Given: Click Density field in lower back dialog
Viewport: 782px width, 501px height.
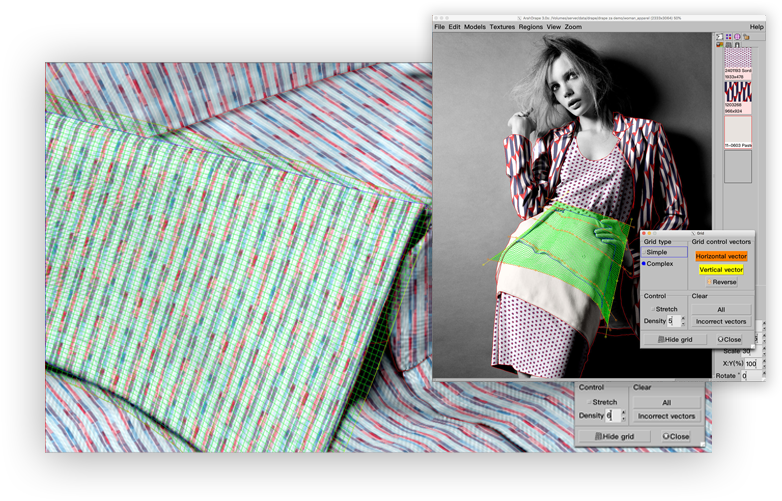Looking at the screenshot, I should pos(613,416).
